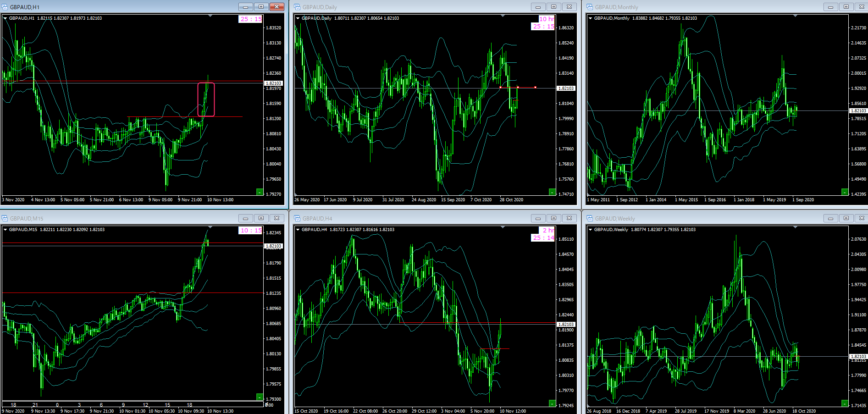Viewport: 868px width, 414px height.
Task: Click the GBPAUD,Weekly window chart icon
Action: pyautogui.click(x=590, y=218)
